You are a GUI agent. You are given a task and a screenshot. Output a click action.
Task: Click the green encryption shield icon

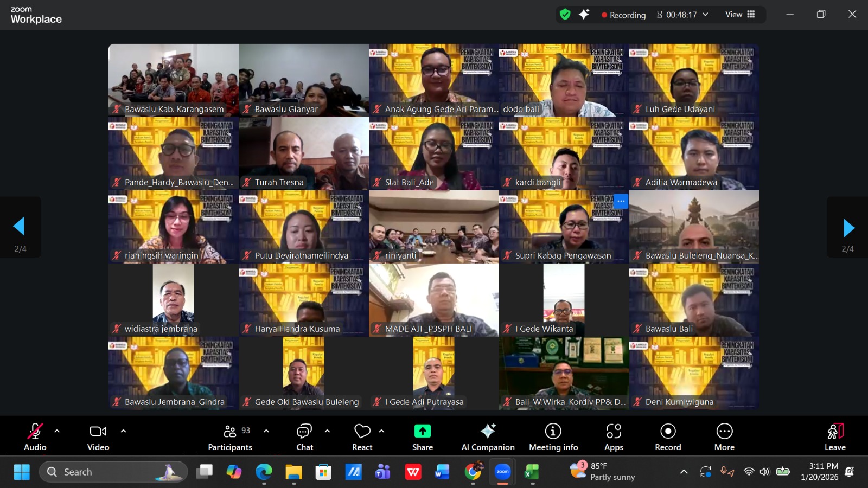565,15
